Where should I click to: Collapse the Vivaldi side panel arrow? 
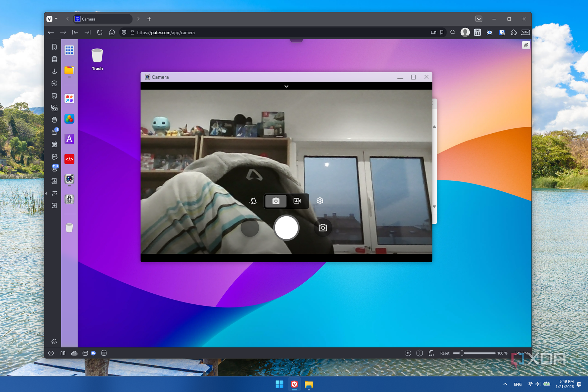coord(46,194)
